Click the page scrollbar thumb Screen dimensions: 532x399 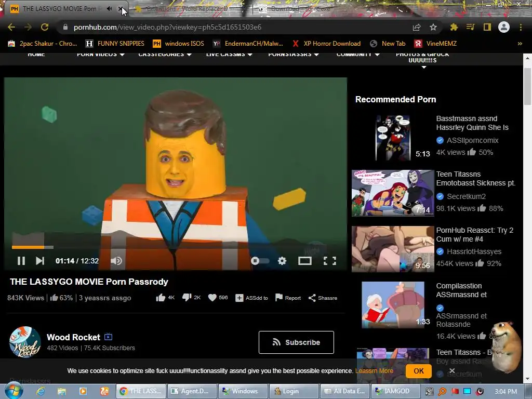point(527,87)
